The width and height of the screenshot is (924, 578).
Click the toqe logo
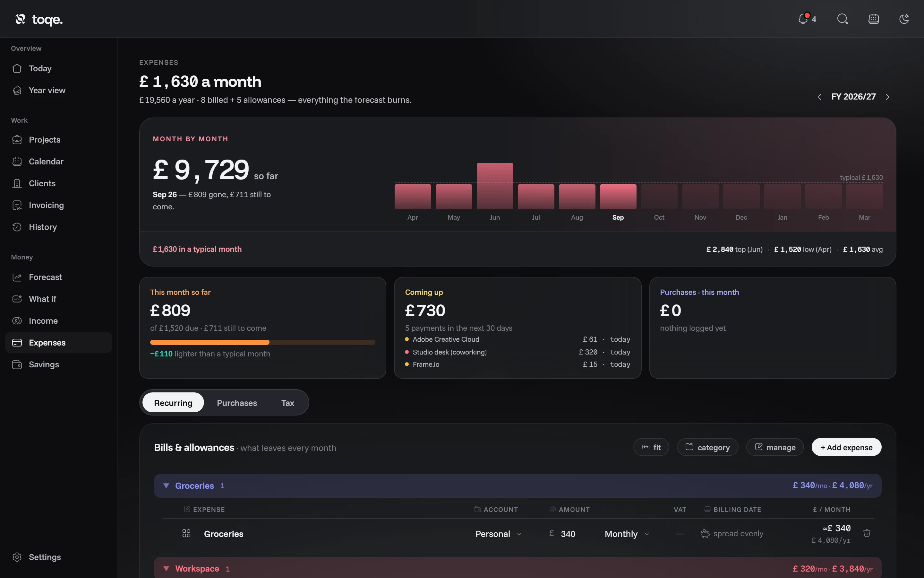coord(38,19)
